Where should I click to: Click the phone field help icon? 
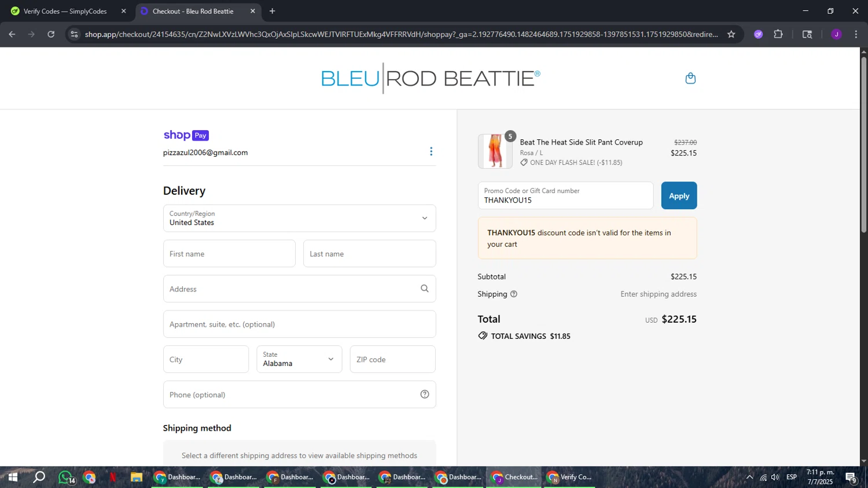click(x=425, y=394)
